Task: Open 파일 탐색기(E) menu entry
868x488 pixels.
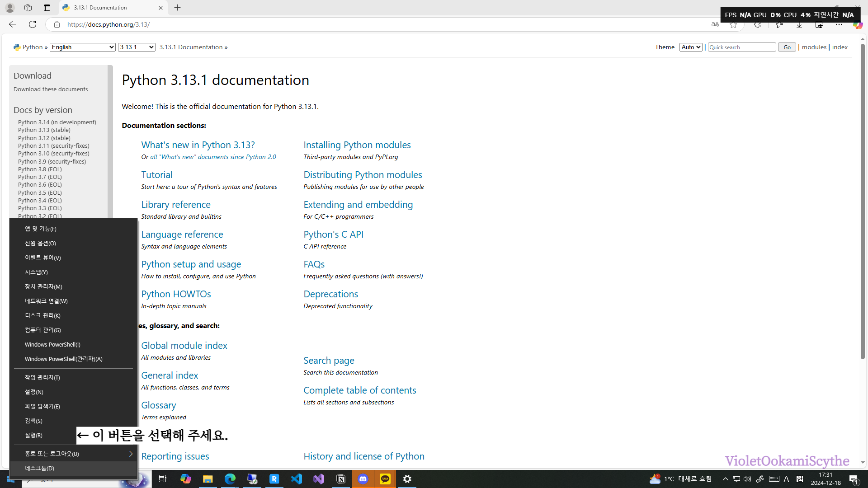Action: [x=73, y=406]
